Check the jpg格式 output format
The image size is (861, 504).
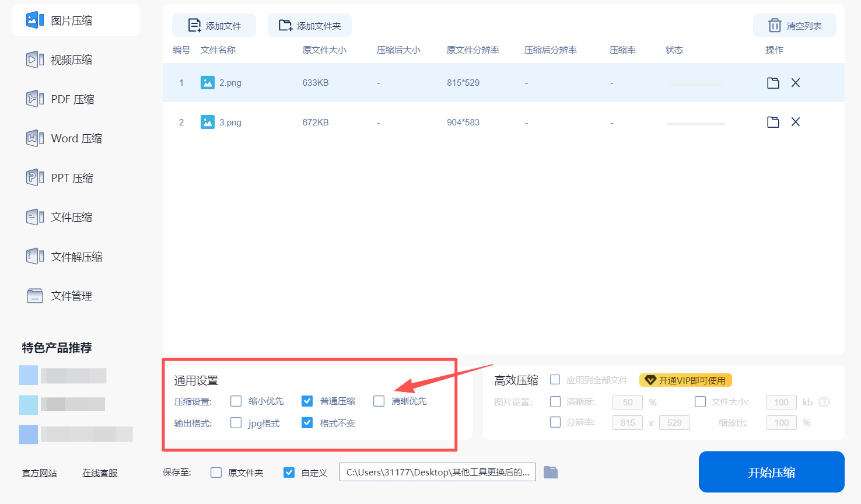click(236, 422)
